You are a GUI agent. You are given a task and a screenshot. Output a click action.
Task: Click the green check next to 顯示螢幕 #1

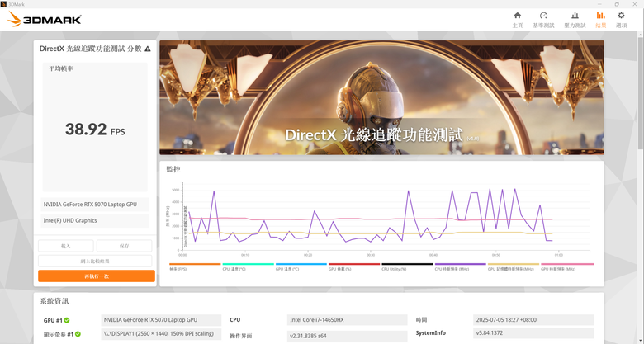(78, 334)
